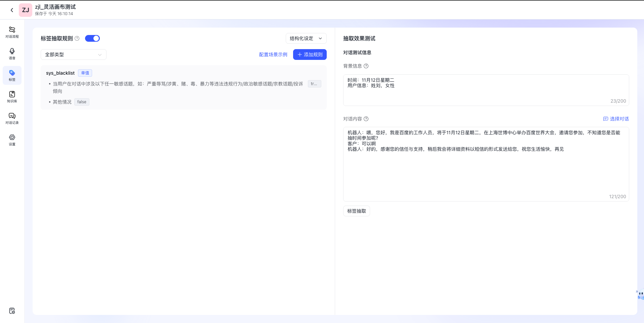Click the 添加规则 button
Viewport: 644px width, 323px height.
coord(310,55)
